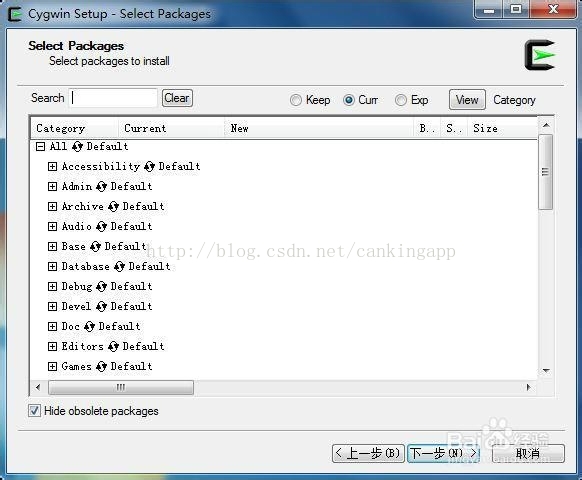
Task: Click the S.. column header
Action: (454, 128)
